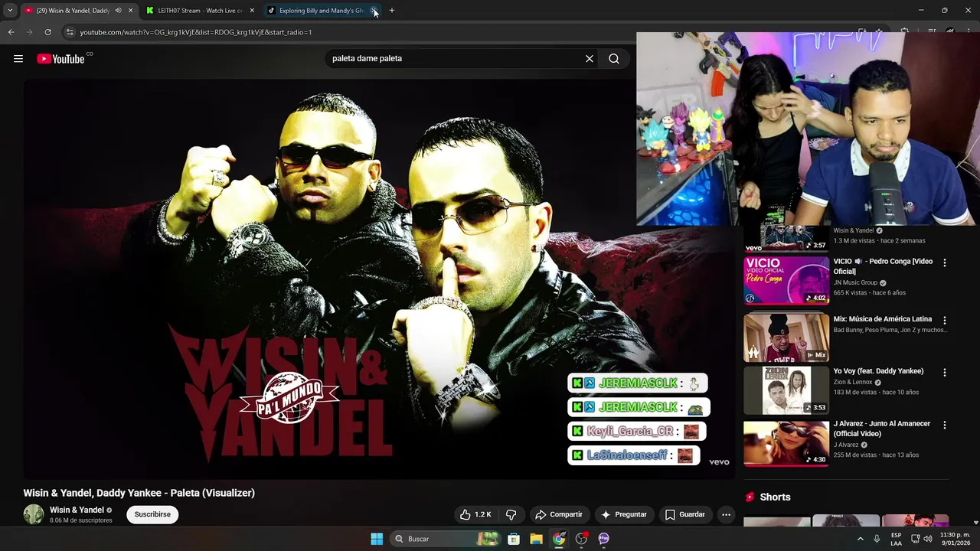Click the vevo logo on video
Screen dimensions: 980x551
tap(719, 462)
